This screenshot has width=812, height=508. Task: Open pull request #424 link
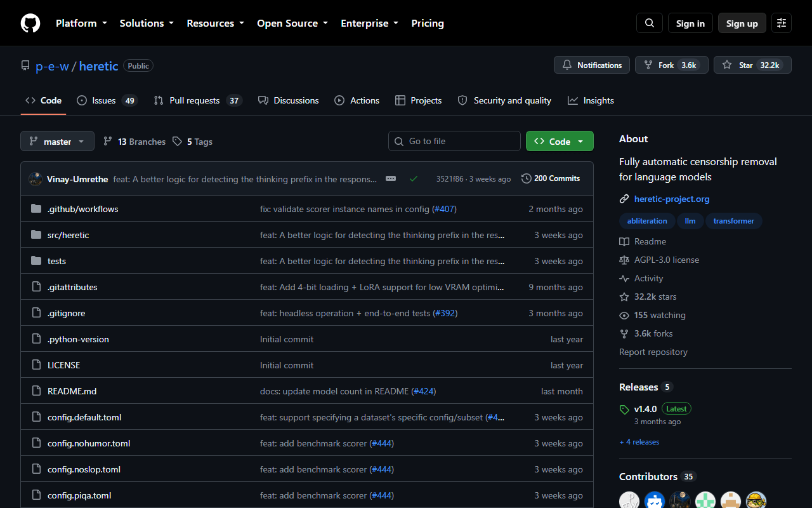coord(424,391)
